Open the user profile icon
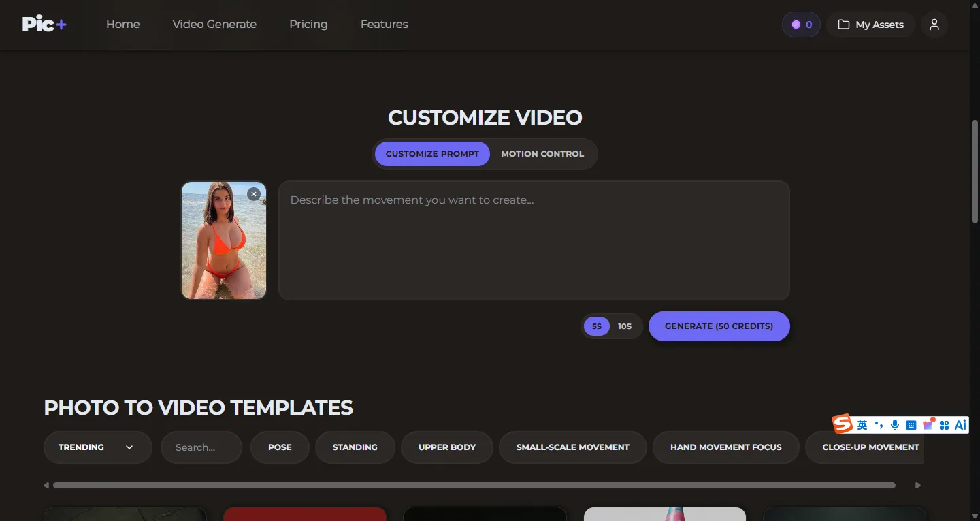This screenshot has width=980, height=521. pyautogui.click(x=934, y=25)
